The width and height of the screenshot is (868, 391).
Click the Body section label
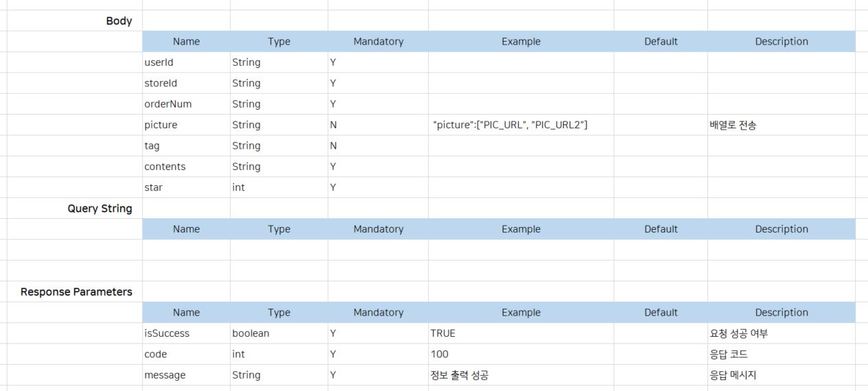point(119,21)
